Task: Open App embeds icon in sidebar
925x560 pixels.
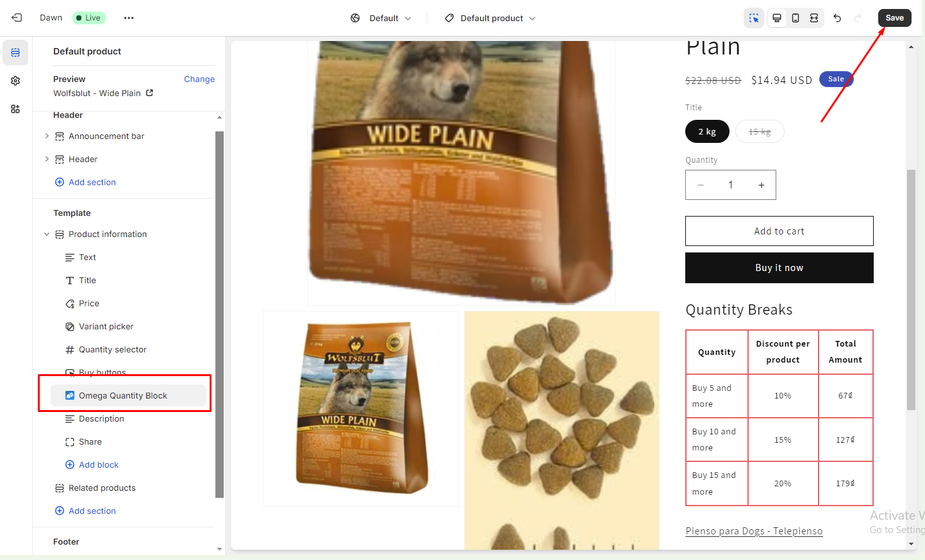Action: [15, 109]
